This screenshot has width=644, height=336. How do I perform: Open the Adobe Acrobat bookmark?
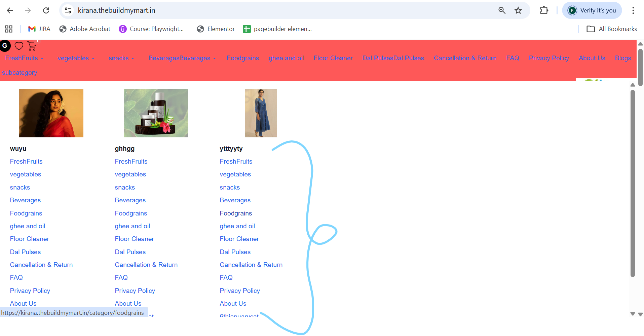[x=85, y=29]
